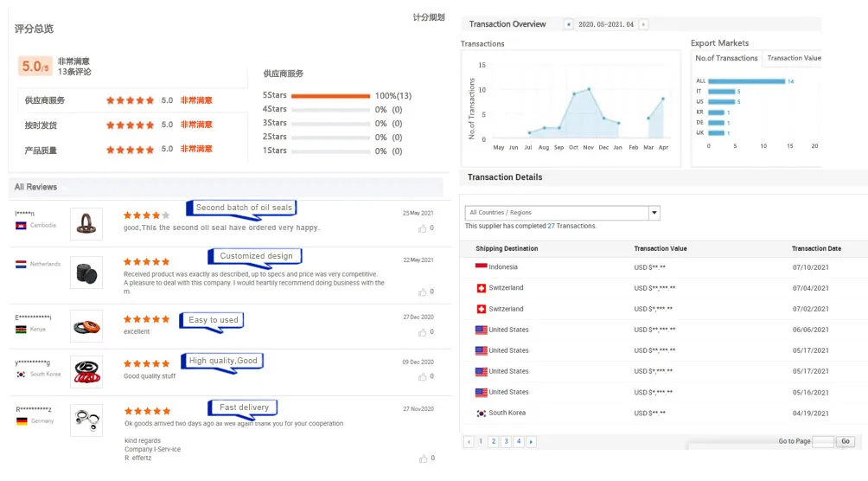Like the Netherlands customer review

tap(422, 292)
